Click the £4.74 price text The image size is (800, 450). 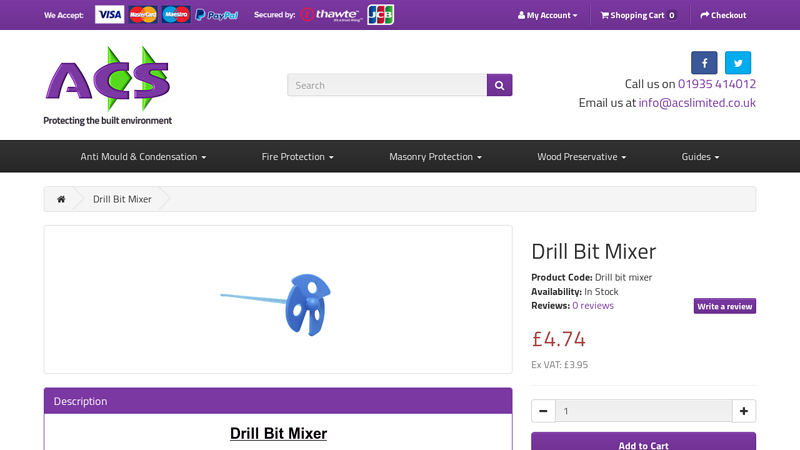pyautogui.click(x=558, y=339)
